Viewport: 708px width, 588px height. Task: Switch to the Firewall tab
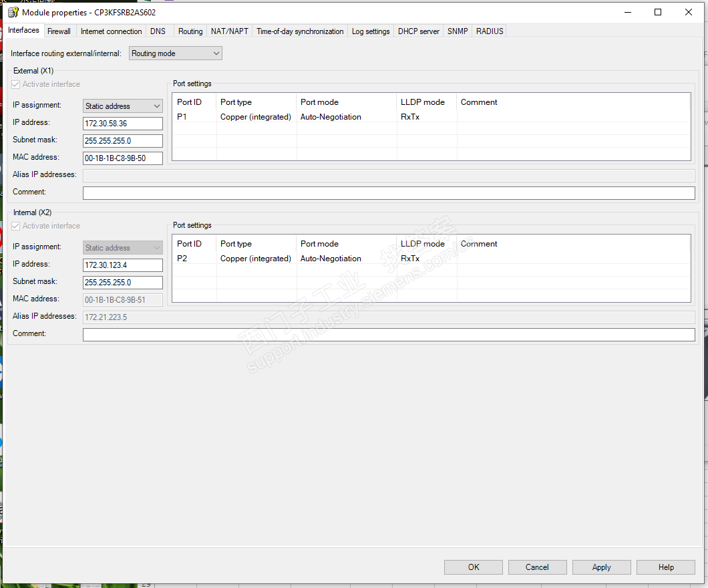tap(59, 31)
